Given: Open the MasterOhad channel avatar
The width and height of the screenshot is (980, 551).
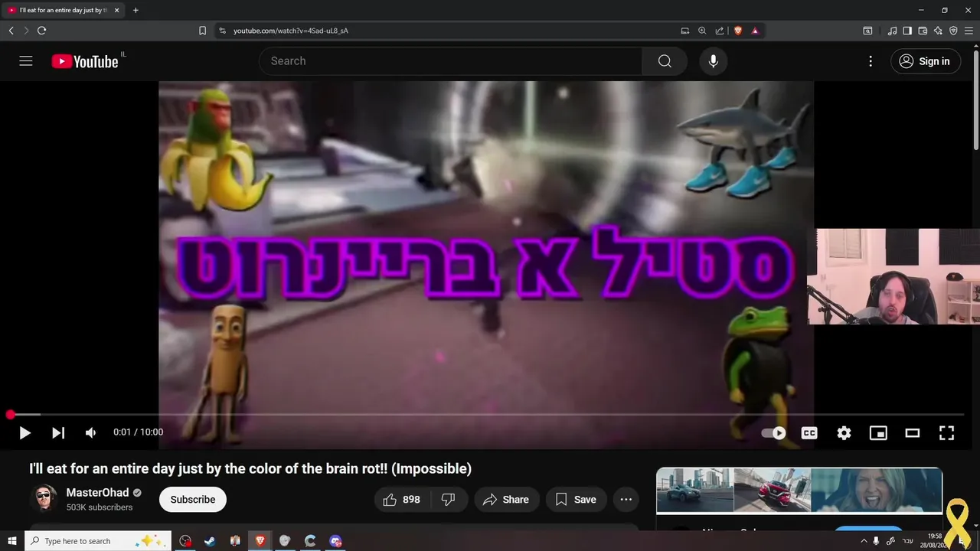Looking at the screenshot, I should [x=43, y=499].
